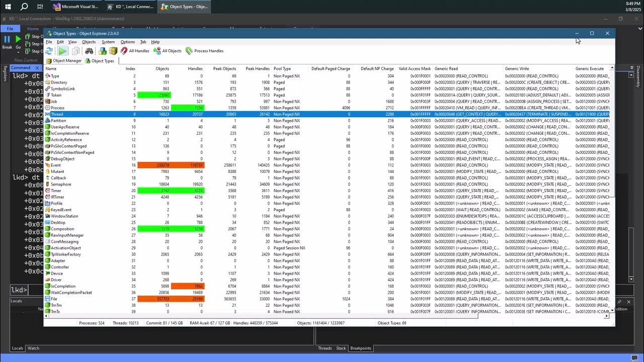Viewport: 644px width, 362px height.
Task: Select the WaitCompletionPacket row name
Action: [71, 293]
